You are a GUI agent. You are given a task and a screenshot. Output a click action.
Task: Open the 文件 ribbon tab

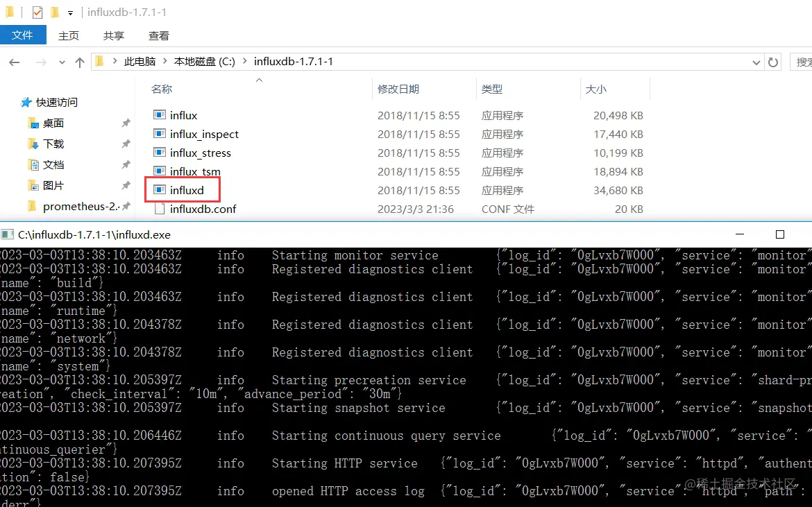tap(23, 35)
